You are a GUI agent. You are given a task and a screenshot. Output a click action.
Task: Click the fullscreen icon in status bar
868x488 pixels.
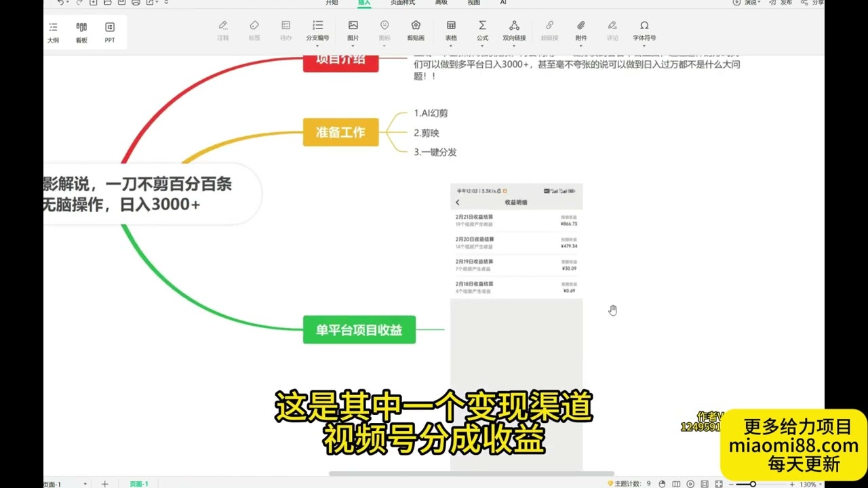point(719,484)
